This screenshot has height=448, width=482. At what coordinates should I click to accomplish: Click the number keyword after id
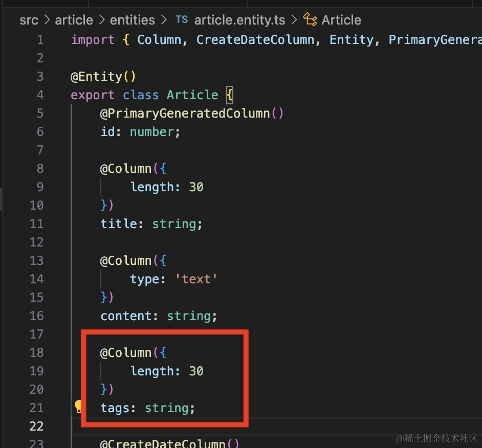[152, 131]
